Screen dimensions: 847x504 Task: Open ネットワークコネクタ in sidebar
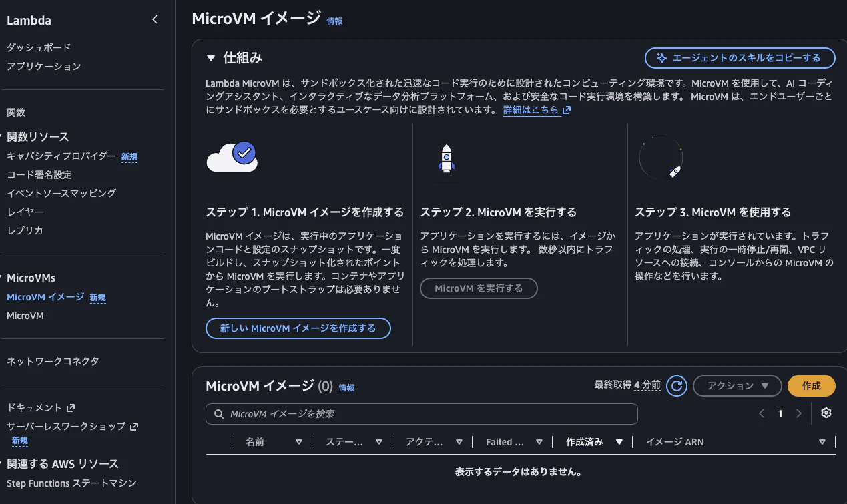(53, 362)
